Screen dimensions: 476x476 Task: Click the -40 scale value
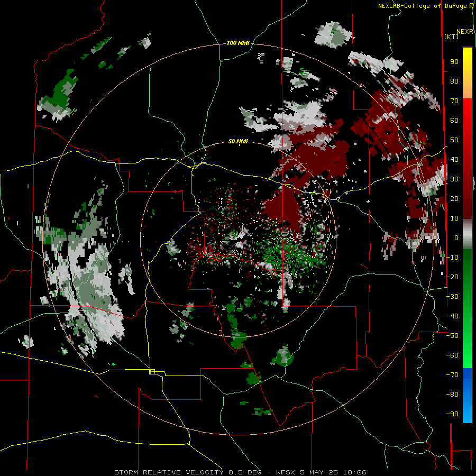[452, 316]
